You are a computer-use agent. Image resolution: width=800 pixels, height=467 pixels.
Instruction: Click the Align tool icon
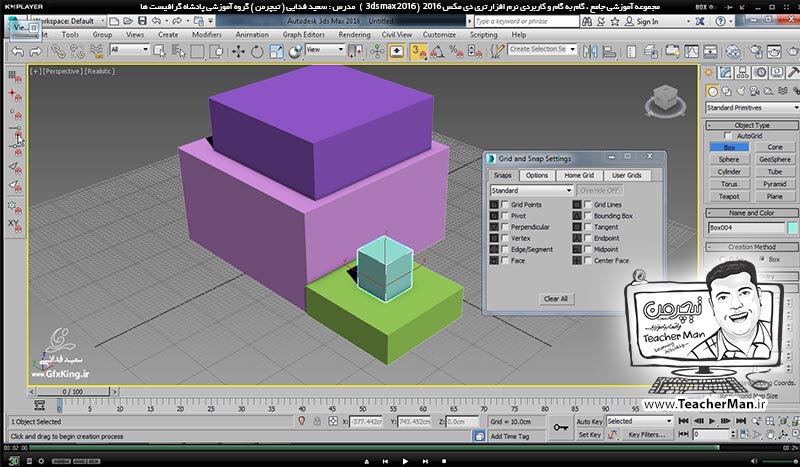point(609,51)
